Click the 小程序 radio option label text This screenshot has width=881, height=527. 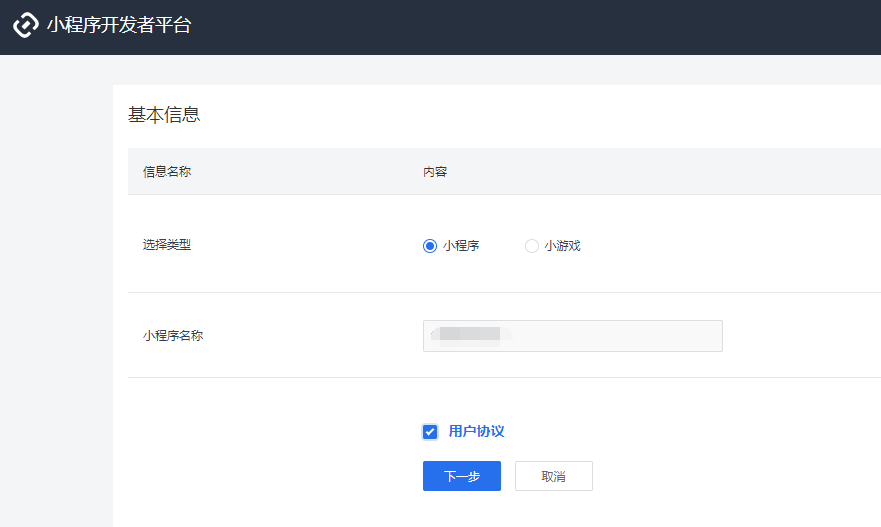(461, 246)
